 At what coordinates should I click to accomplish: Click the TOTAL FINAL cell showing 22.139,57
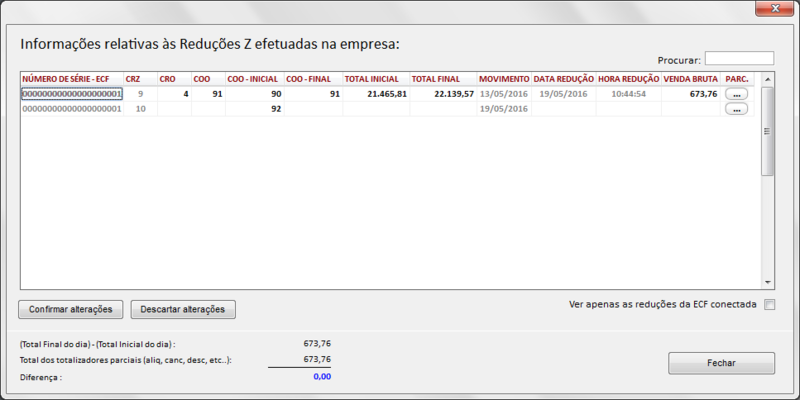coord(442,94)
